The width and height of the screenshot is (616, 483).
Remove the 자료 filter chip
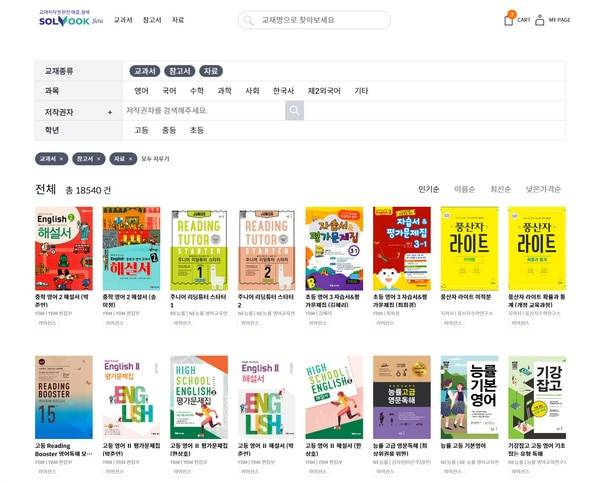click(130, 159)
